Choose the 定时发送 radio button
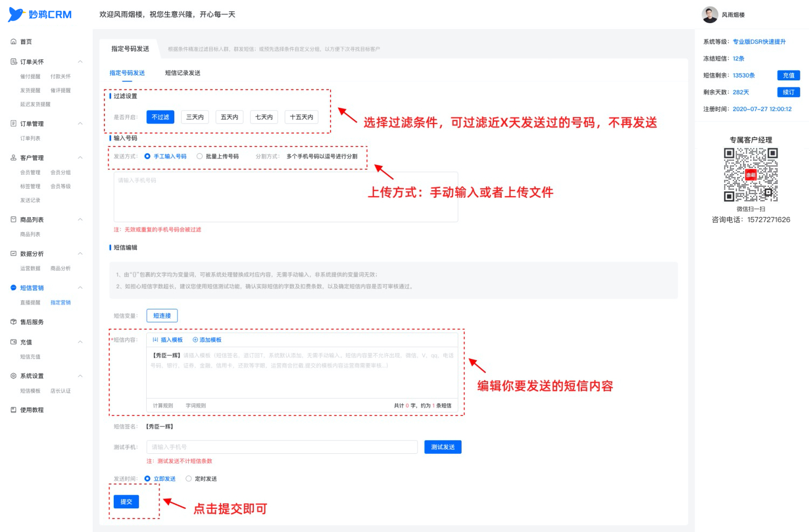Image resolution: width=809 pixels, height=532 pixels. point(189,479)
